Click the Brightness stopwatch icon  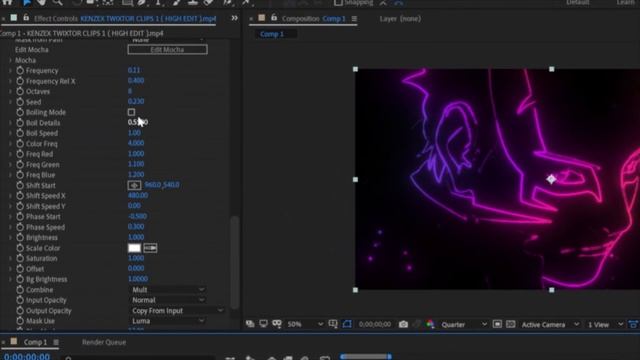point(20,238)
